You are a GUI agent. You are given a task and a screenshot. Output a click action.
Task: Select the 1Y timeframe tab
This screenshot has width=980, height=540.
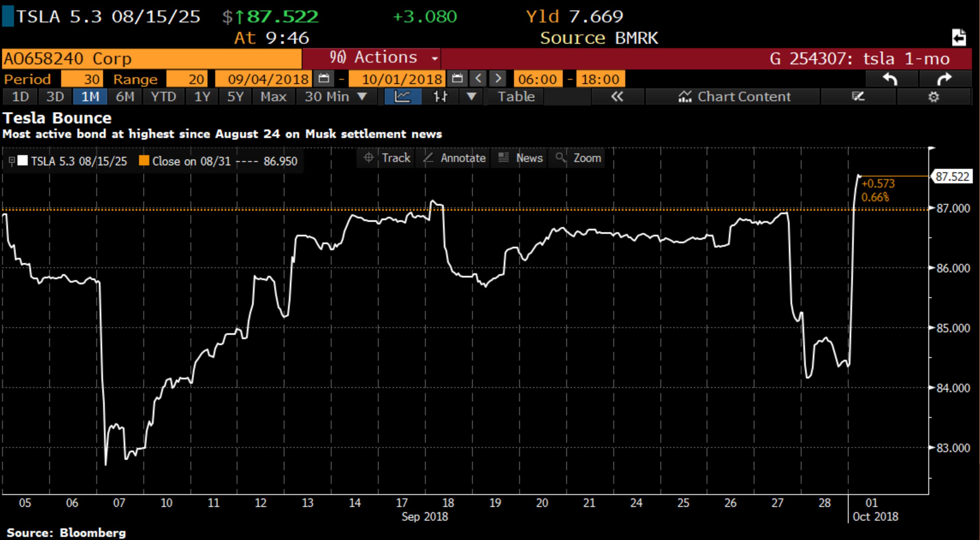[x=202, y=97]
